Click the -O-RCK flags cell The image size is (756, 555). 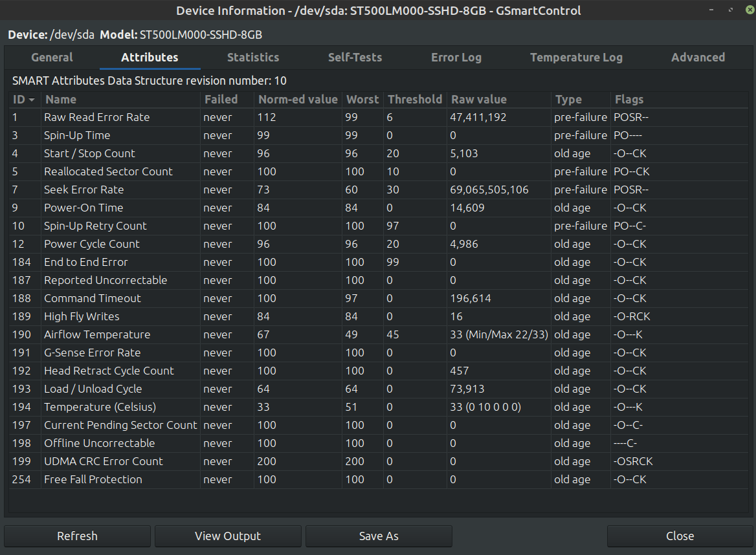click(x=632, y=316)
